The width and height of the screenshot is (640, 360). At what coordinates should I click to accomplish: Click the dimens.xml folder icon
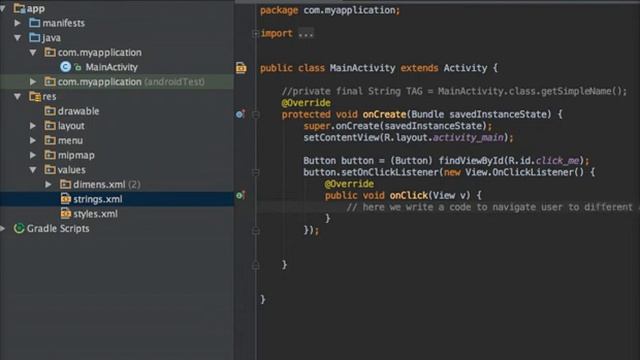tap(65, 184)
